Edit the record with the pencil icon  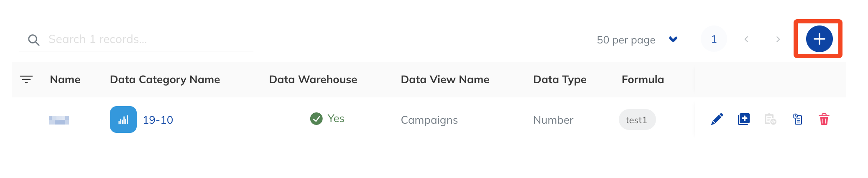[717, 120]
